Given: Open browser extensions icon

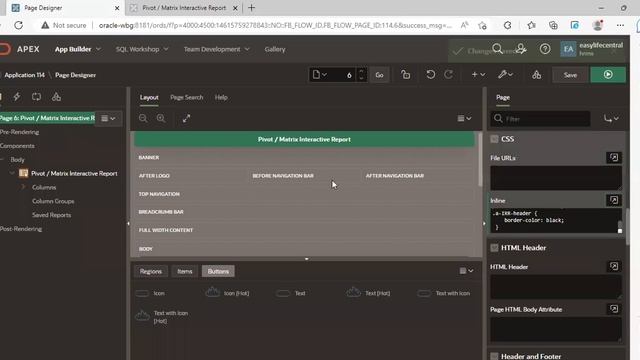Looking at the screenshot, I should click(x=507, y=25).
